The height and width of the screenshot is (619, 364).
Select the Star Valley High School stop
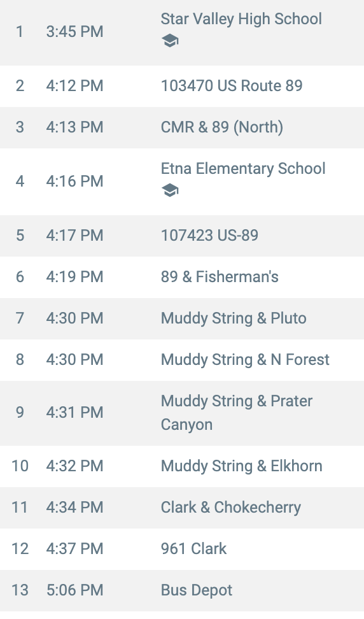241,19
